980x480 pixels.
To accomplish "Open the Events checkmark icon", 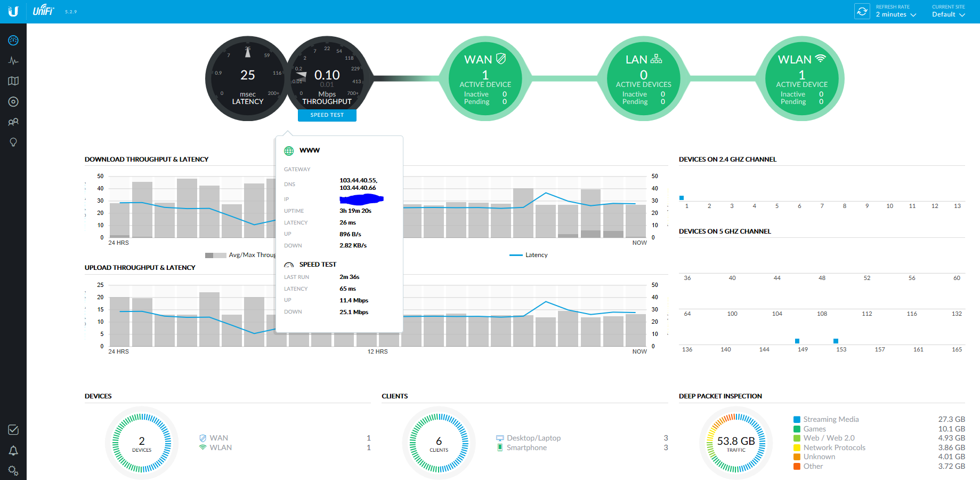I will [x=13, y=430].
